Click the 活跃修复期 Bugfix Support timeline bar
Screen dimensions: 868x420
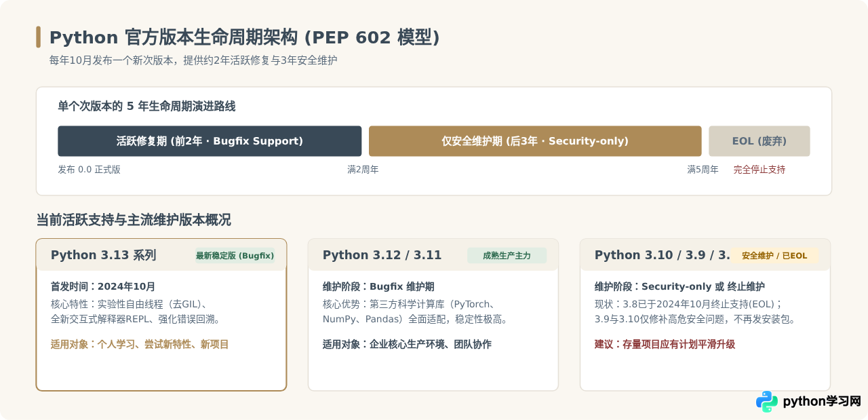tap(210, 141)
